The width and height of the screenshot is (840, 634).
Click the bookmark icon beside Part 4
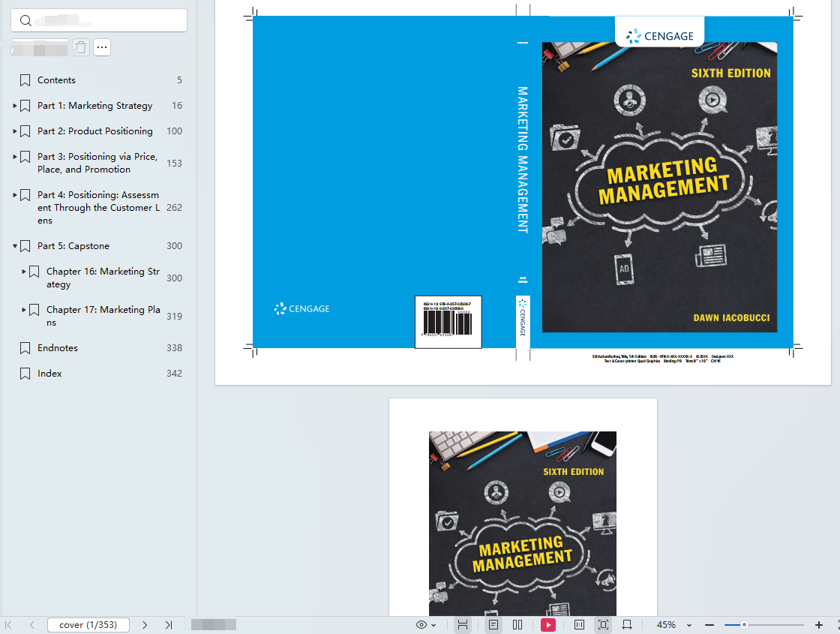(x=25, y=195)
